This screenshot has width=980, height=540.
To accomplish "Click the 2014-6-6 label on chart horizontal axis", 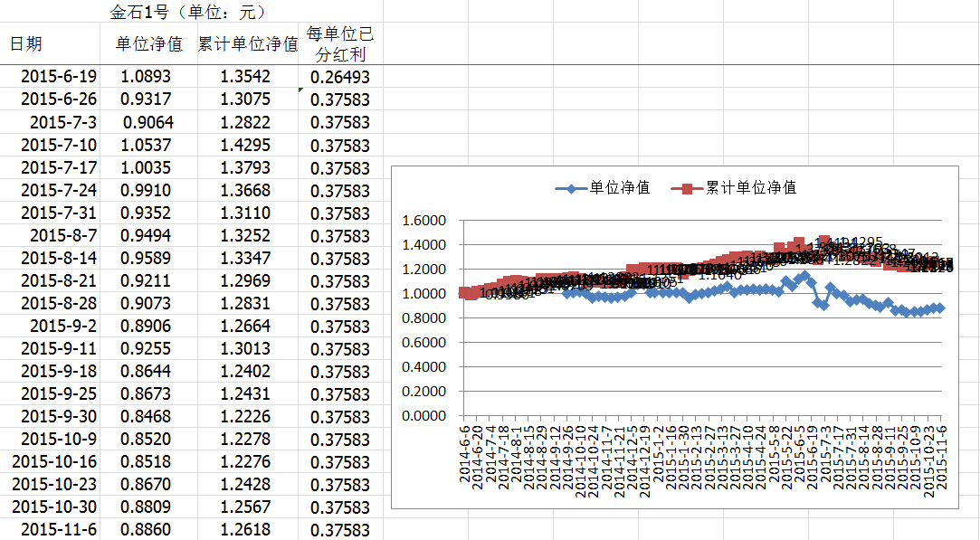I will click(x=465, y=454).
